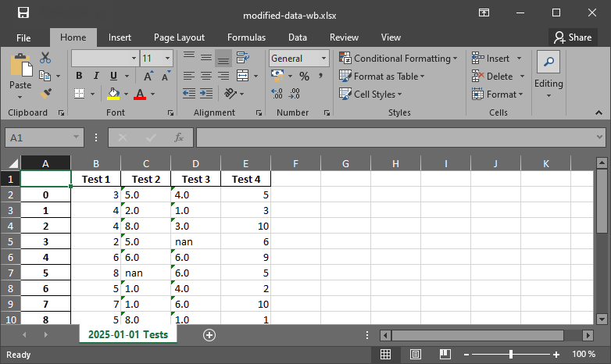611x364 pixels.
Task: Click the Ribbon Display Options icon
Action: [x=484, y=12]
